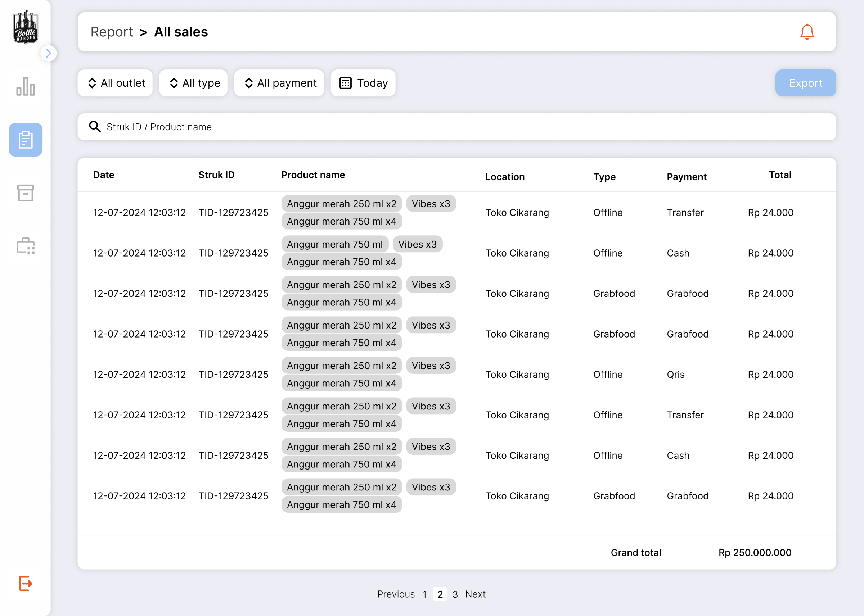Screen dimensions: 864x616
Task: Click the Type column header
Action: [x=604, y=177]
